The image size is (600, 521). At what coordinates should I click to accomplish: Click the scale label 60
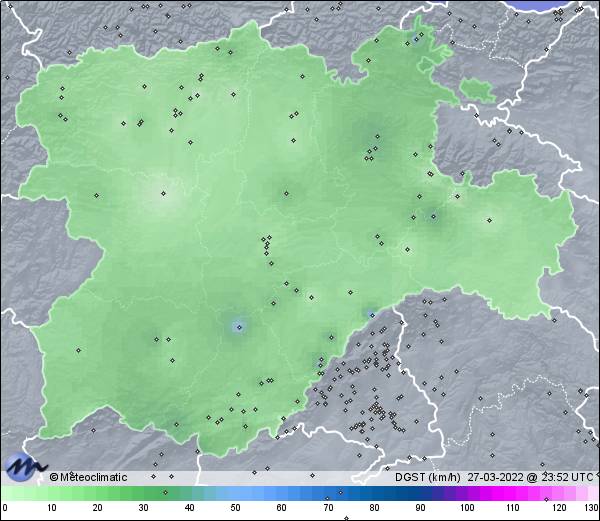coord(282,508)
